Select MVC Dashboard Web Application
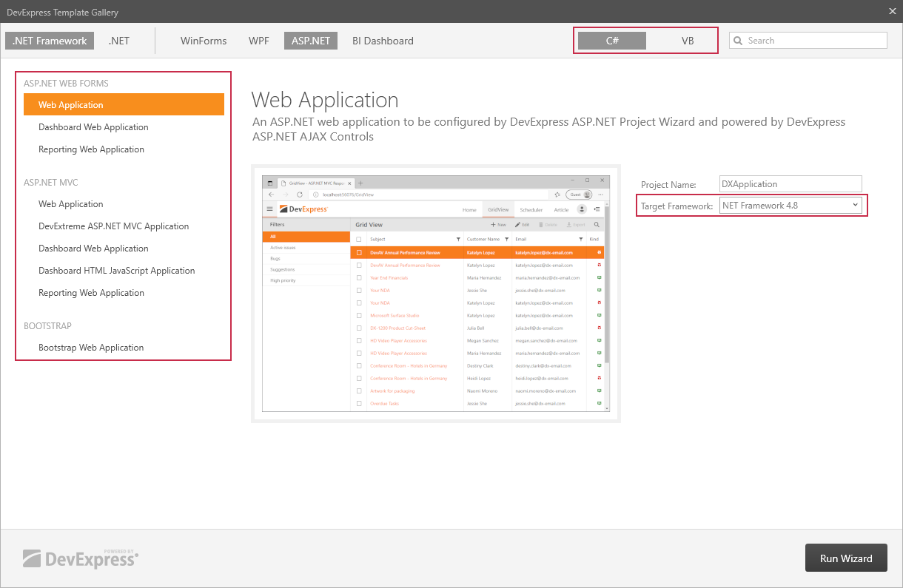Image resolution: width=903 pixels, height=588 pixels. tap(124, 249)
